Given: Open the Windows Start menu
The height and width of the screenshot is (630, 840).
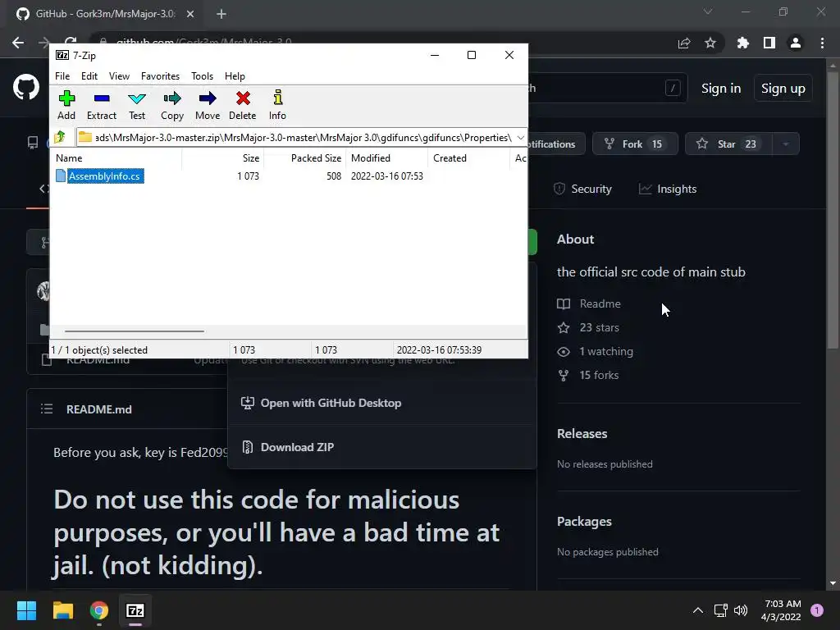Looking at the screenshot, I should click(26, 610).
